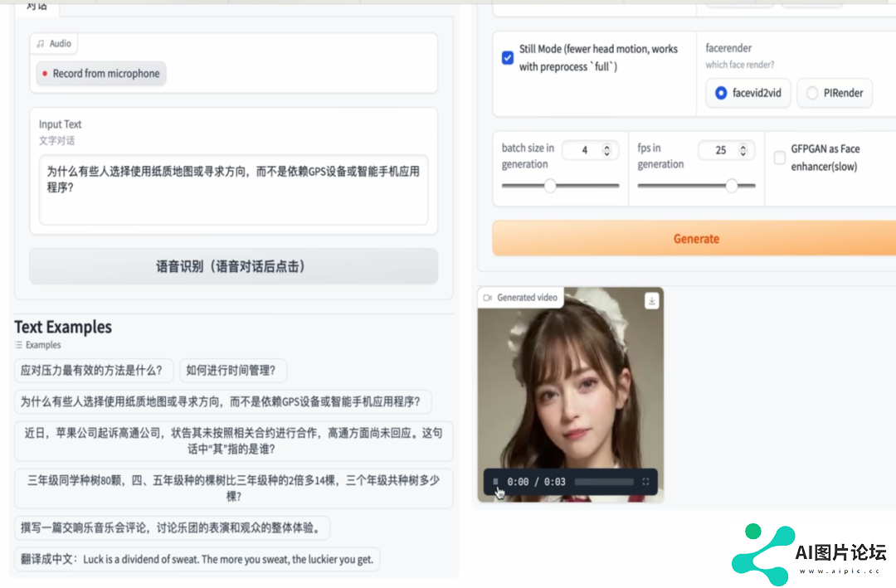The height and width of the screenshot is (588, 896).
Task: Pause the generated video playback
Action: [495, 482]
